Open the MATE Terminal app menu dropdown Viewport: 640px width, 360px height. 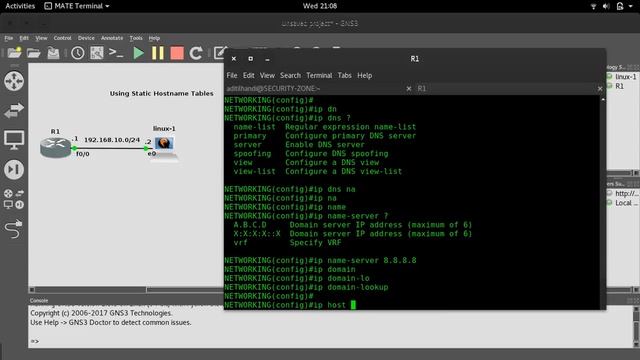77,6
